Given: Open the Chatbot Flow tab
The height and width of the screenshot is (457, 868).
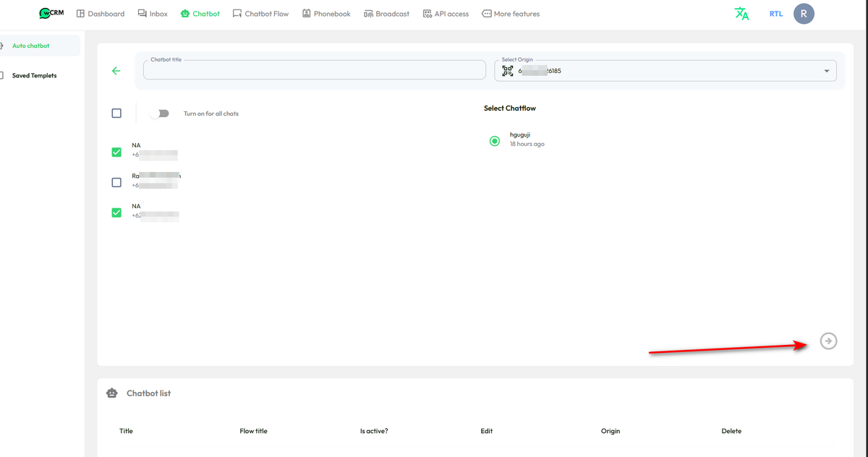Looking at the screenshot, I should tap(260, 14).
